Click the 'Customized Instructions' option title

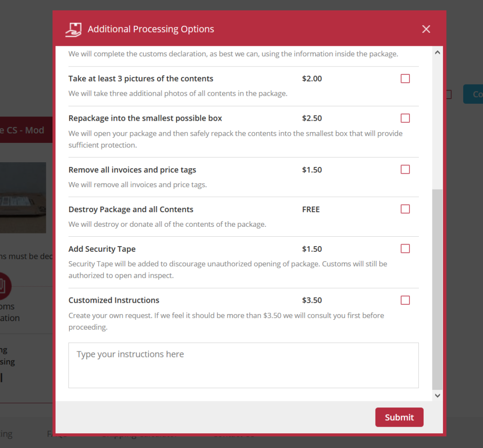click(x=114, y=300)
